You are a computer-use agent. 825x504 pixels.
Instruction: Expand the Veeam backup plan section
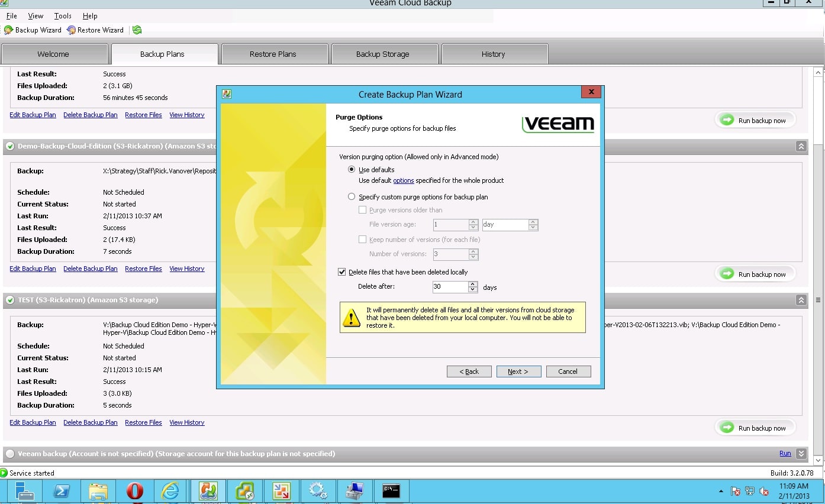coord(801,454)
